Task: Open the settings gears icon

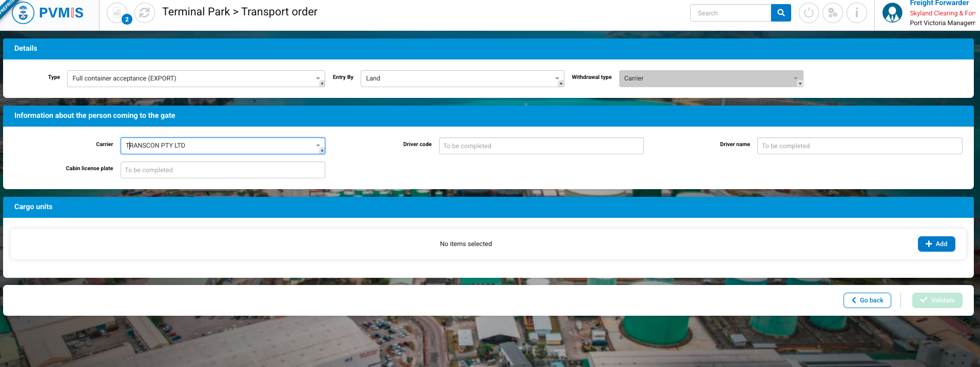Action: pyautogui.click(x=832, y=13)
